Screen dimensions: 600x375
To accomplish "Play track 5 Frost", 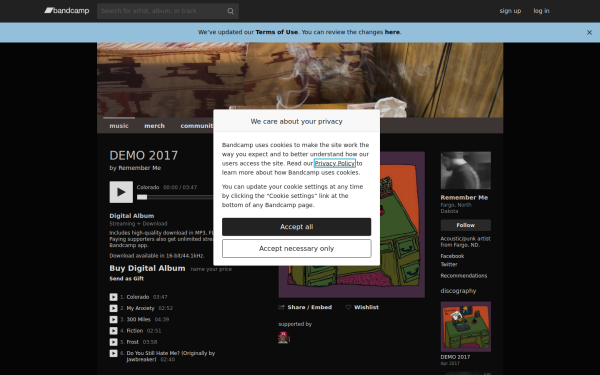I will coord(113,342).
